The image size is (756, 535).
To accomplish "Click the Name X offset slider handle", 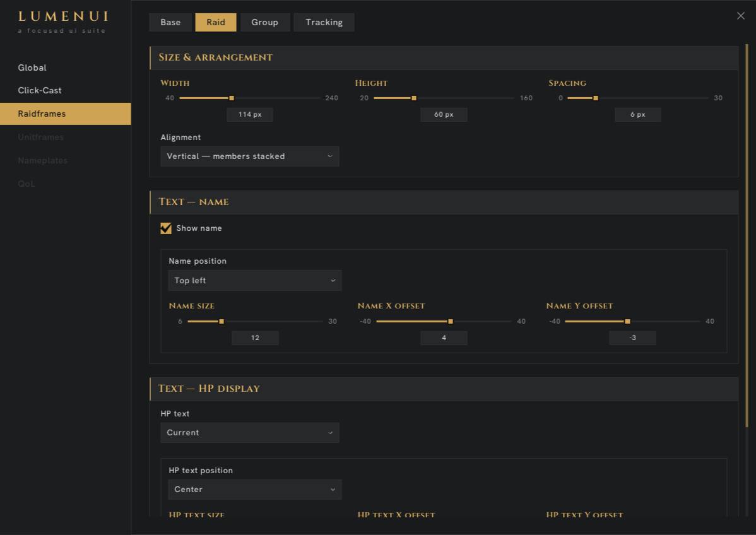I will pyautogui.click(x=451, y=321).
